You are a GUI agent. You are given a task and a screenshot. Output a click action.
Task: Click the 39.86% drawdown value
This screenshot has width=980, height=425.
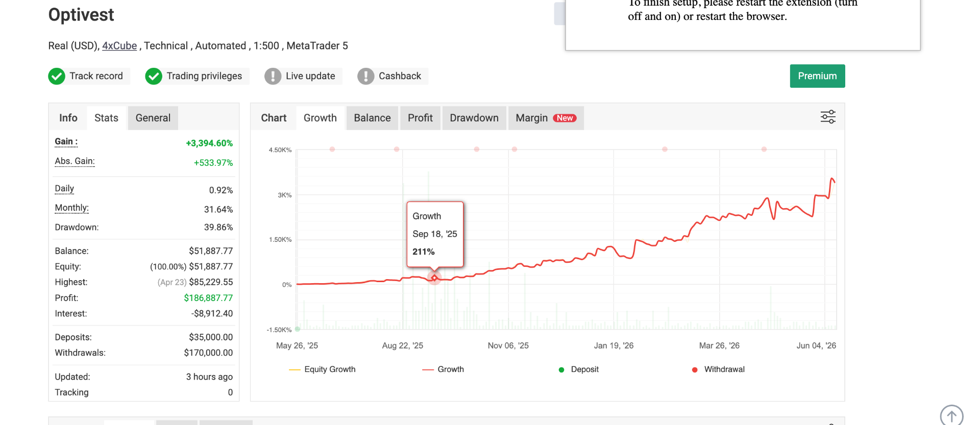[x=218, y=228]
